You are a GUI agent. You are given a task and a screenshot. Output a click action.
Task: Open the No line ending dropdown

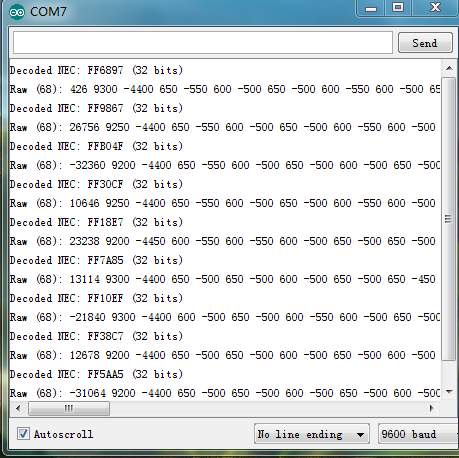click(312, 434)
